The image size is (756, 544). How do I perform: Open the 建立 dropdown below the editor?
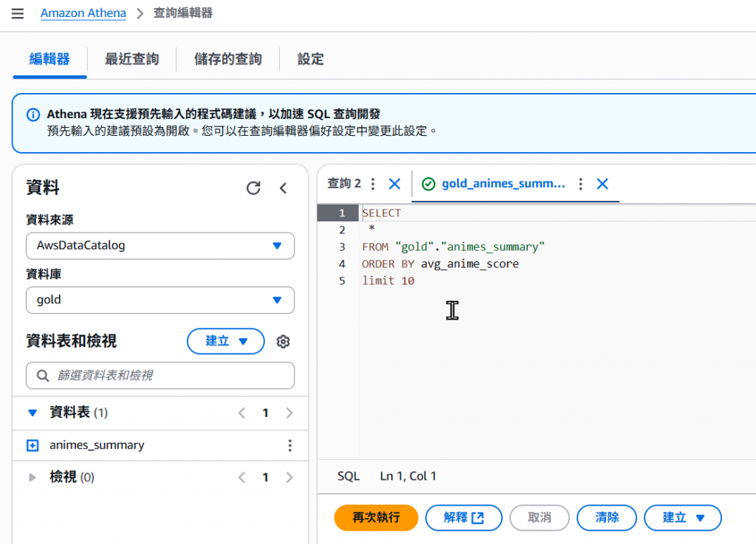point(683,518)
